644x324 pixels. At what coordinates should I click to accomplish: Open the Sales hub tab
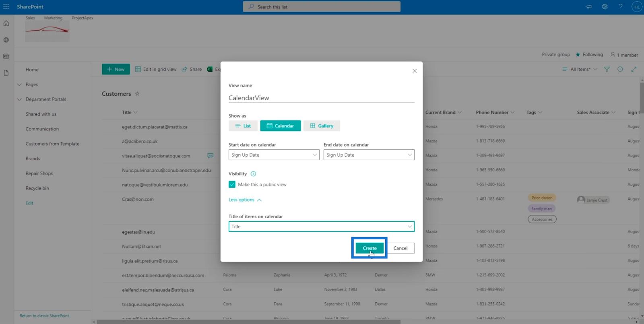[30, 18]
